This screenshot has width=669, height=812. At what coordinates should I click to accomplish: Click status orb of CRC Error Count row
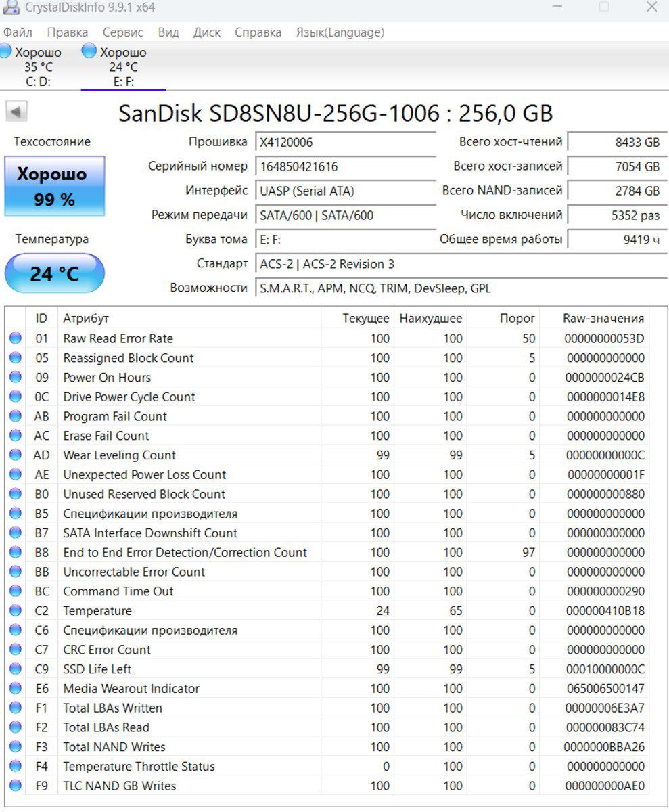(16, 650)
